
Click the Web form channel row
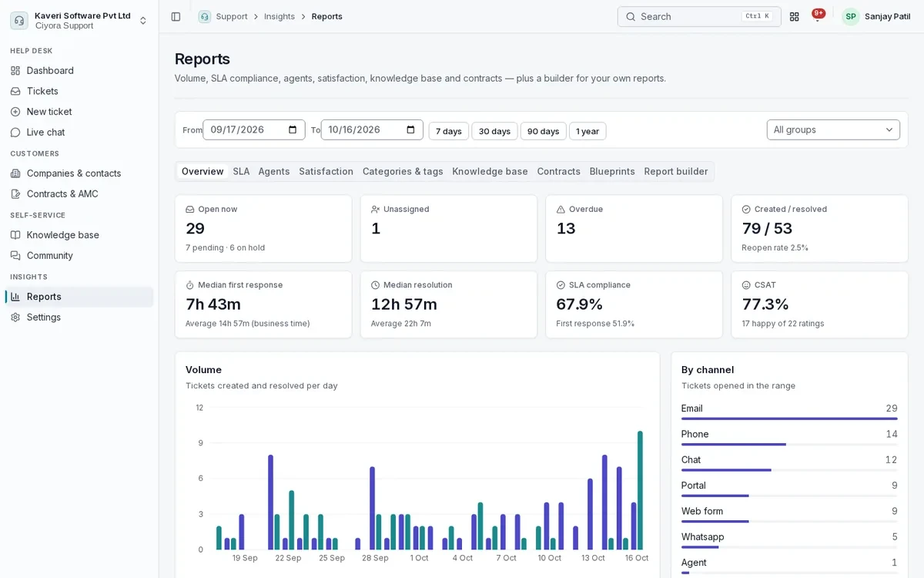789,514
